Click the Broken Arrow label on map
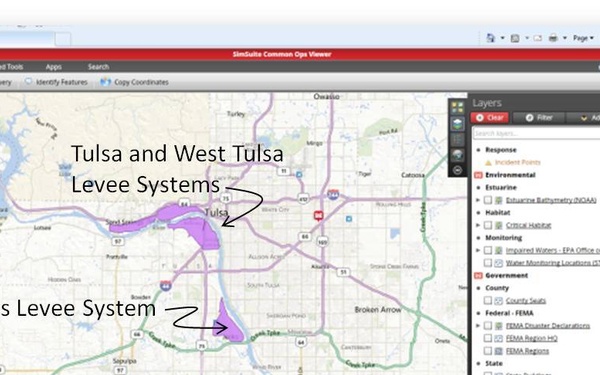The image size is (600, 375). coord(378,310)
